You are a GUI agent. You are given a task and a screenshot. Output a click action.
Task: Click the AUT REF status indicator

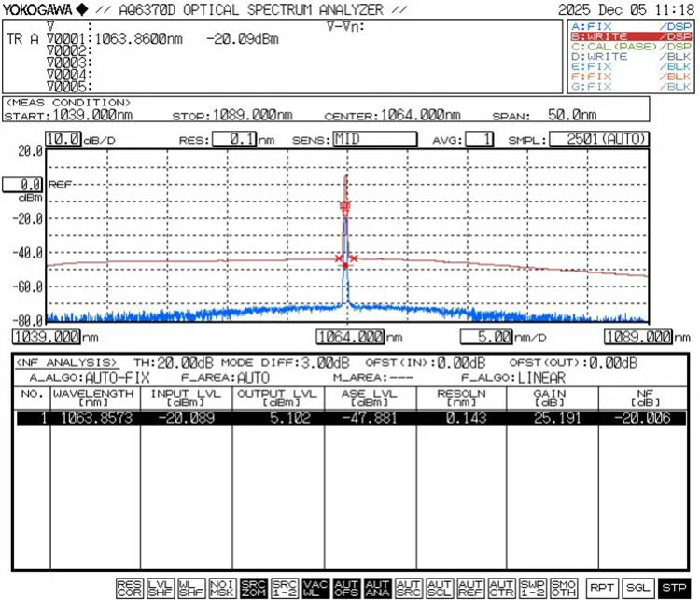point(470,589)
